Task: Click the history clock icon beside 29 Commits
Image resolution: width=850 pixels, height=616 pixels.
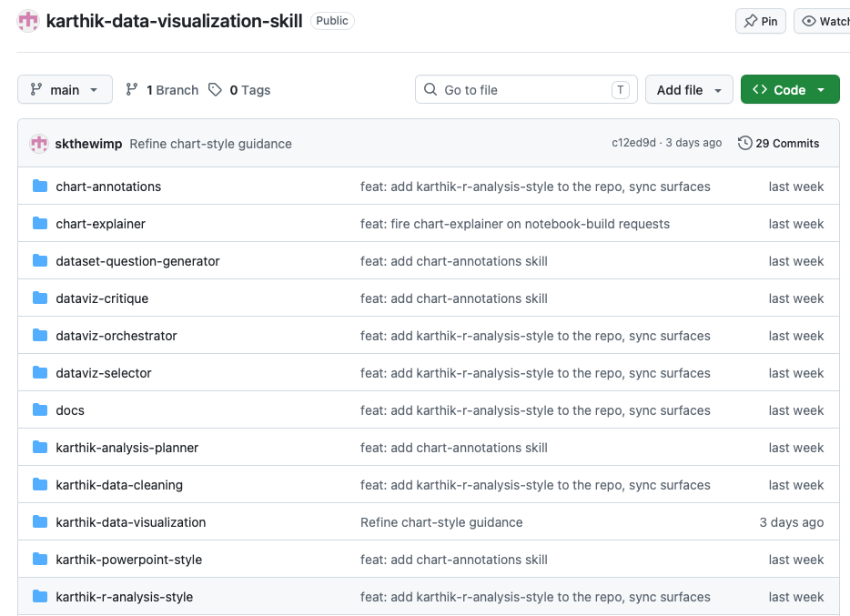Action: pyautogui.click(x=744, y=143)
